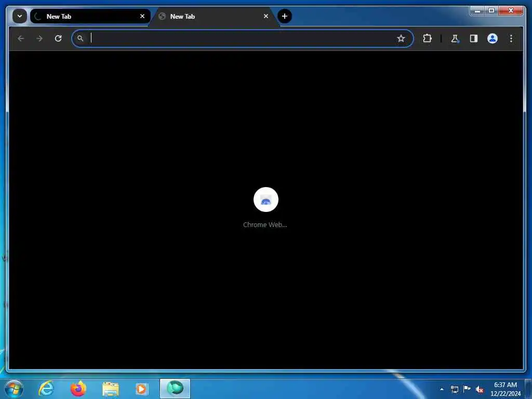This screenshot has width=532, height=399.
Task: Click the muted volume tray icon
Action: point(480,389)
